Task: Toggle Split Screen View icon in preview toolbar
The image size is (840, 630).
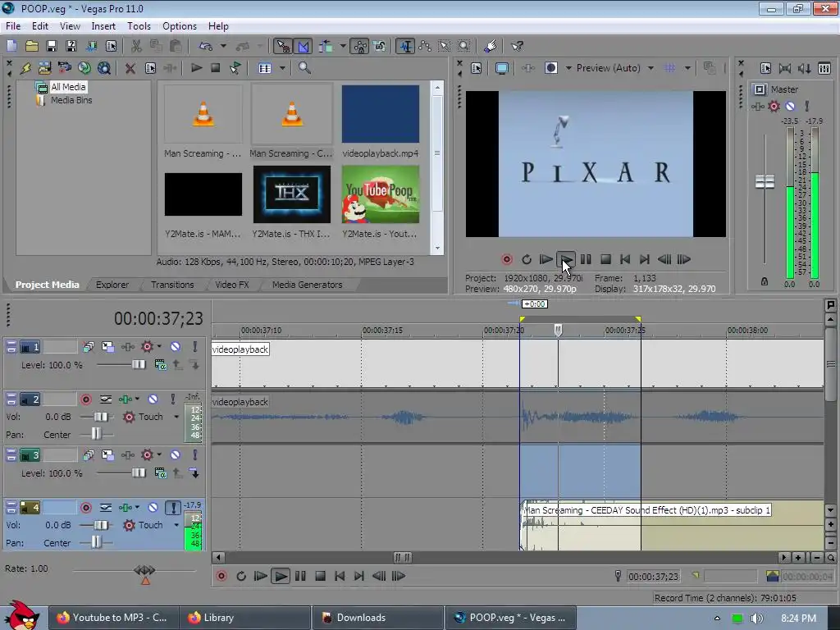Action: coord(550,68)
